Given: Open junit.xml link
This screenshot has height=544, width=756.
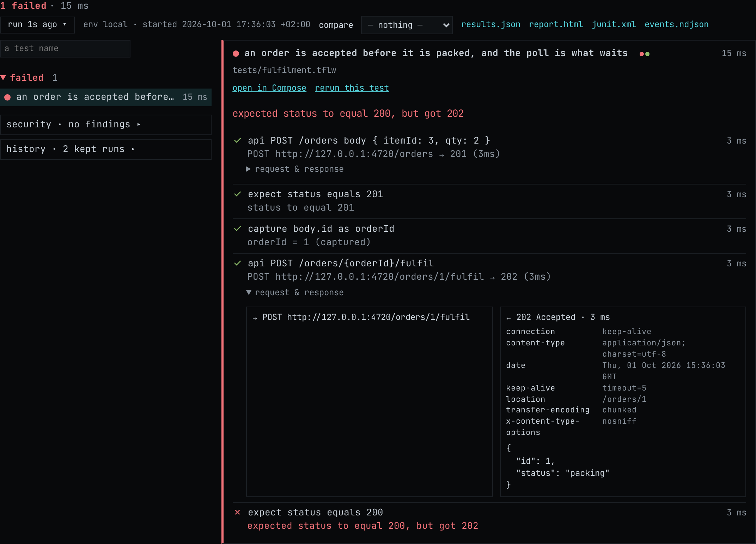Looking at the screenshot, I should click(614, 24).
